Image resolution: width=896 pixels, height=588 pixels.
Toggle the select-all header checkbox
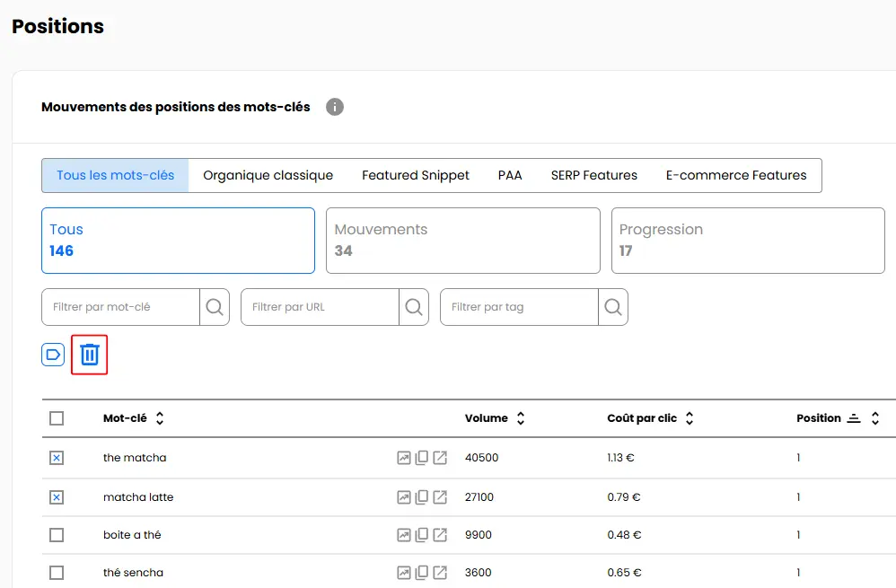[57, 418]
